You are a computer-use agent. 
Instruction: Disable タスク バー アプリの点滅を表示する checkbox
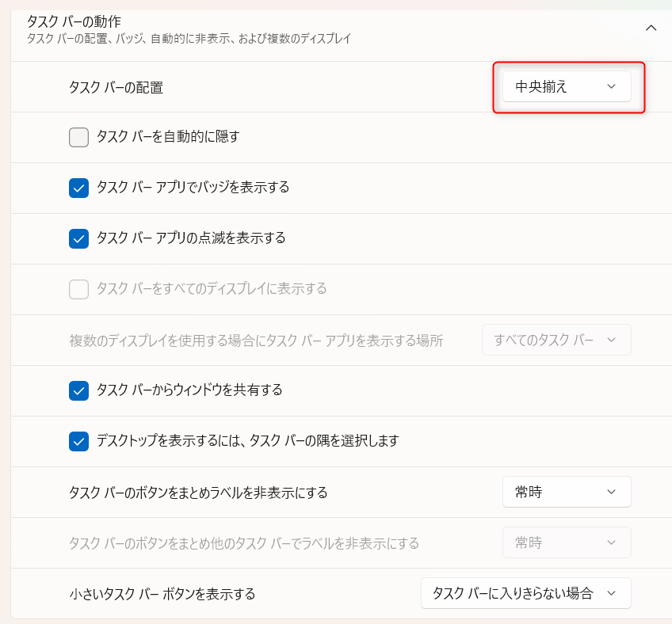click(78, 238)
